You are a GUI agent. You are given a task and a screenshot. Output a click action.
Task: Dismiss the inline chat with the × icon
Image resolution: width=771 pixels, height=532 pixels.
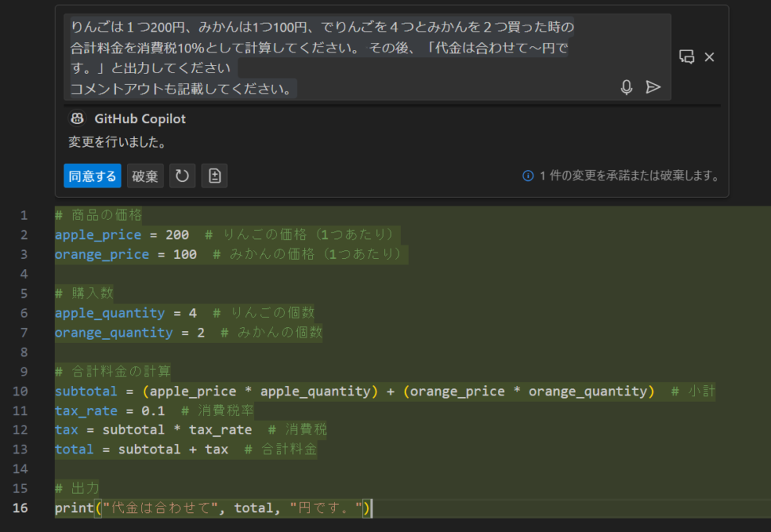click(709, 57)
